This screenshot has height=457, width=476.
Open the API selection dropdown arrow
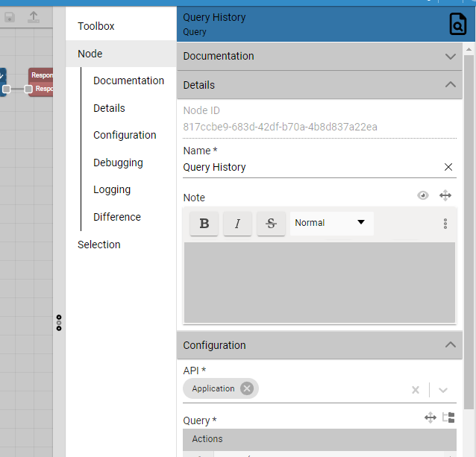(443, 389)
